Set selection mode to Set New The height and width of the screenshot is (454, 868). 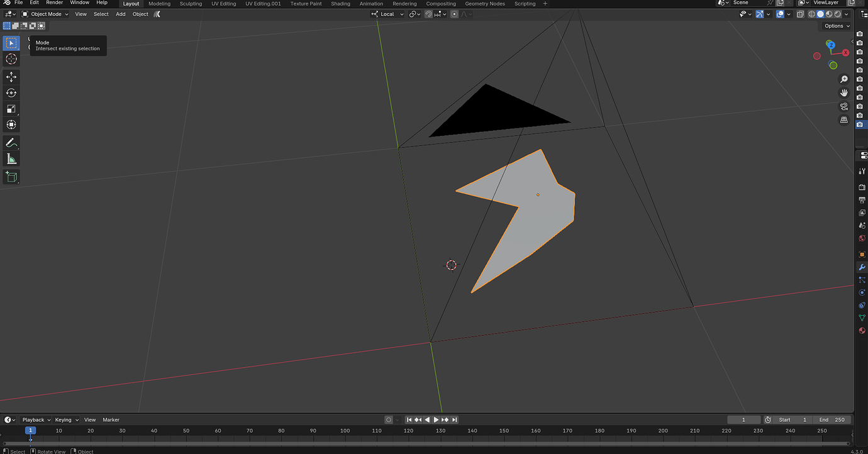[x=7, y=26]
